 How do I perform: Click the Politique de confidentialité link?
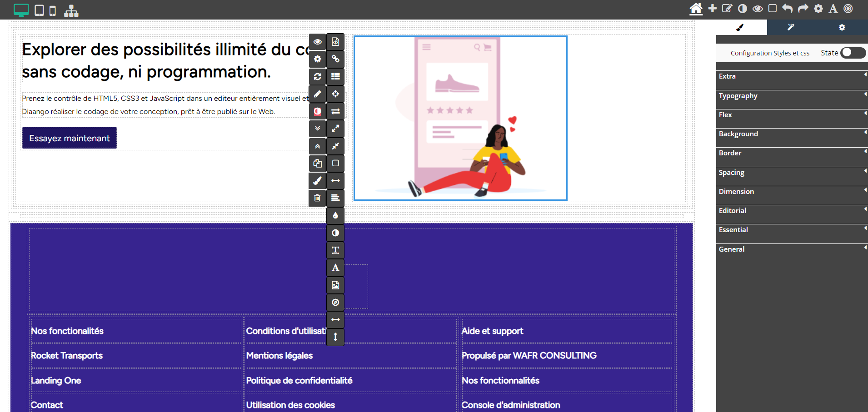coord(299,381)
